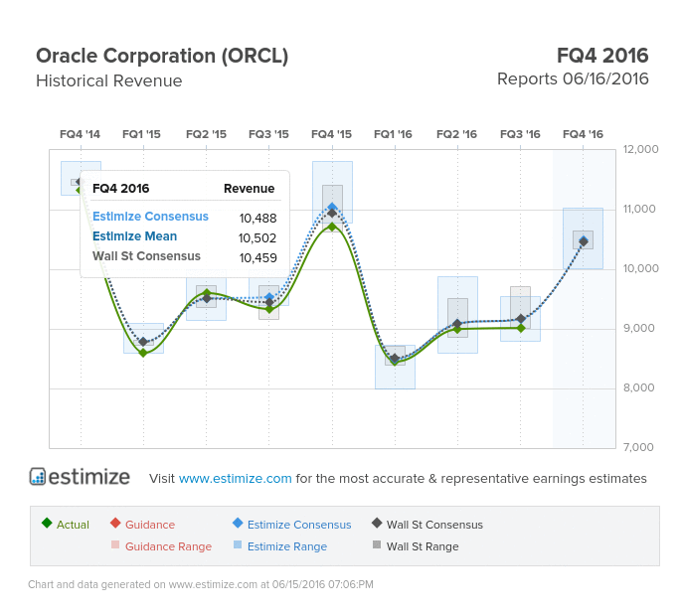Click the 12,000 y-axis label
Image resolution: width=681 pixels, height=616 pixels.
[640, 149]
